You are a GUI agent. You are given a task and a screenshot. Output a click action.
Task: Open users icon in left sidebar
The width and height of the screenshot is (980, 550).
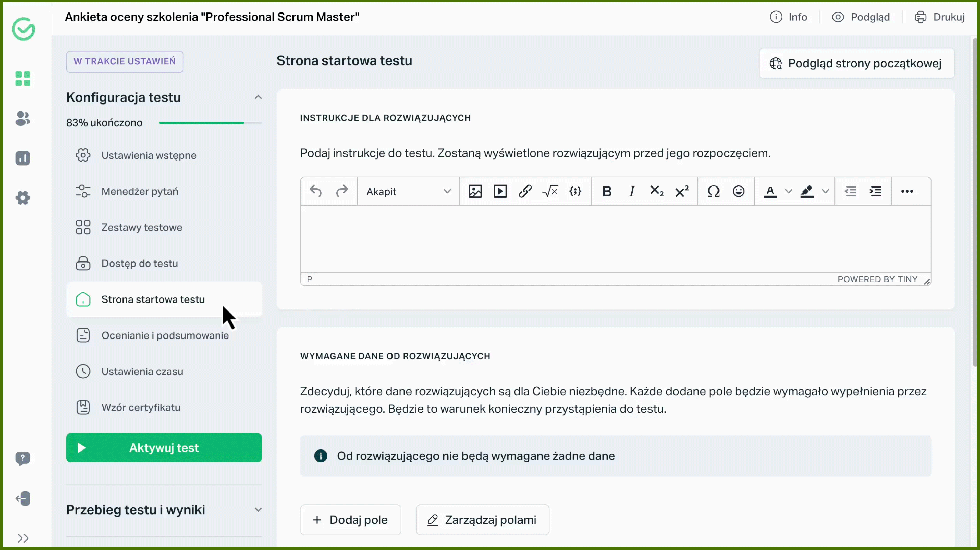point(23,119)
